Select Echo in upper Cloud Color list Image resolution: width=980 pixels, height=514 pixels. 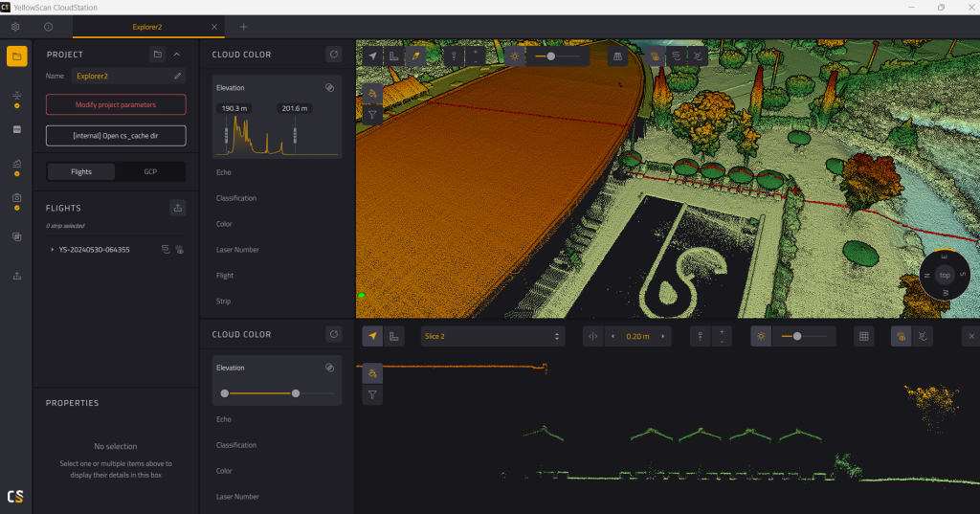(x=224, y=172)
